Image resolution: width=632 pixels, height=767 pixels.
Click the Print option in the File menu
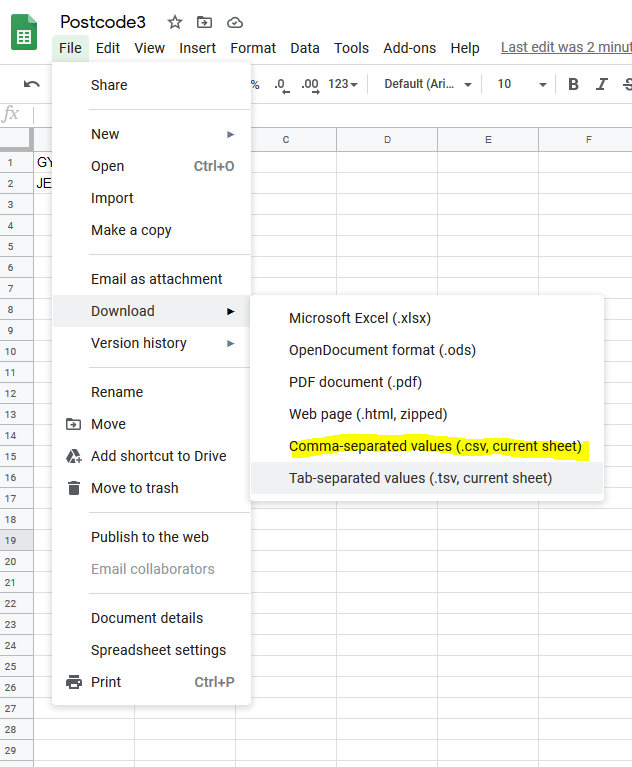coord(106,682)
